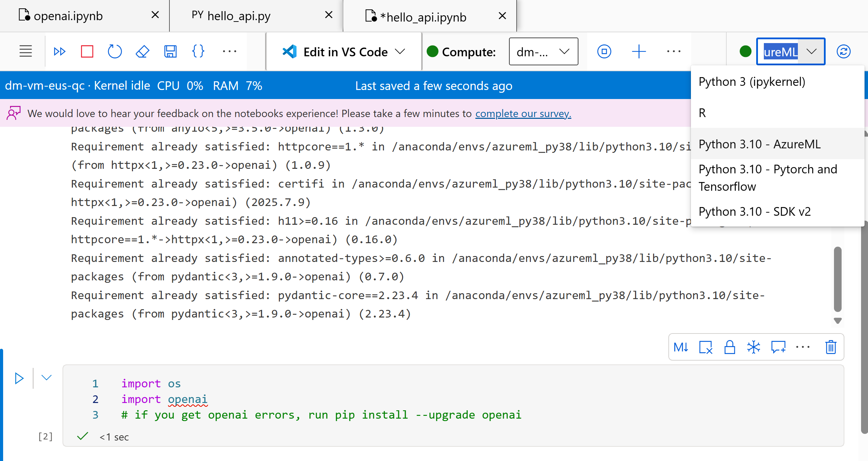Click the Run all cells icon
This screenshot has height=461, width=868.
59,51
